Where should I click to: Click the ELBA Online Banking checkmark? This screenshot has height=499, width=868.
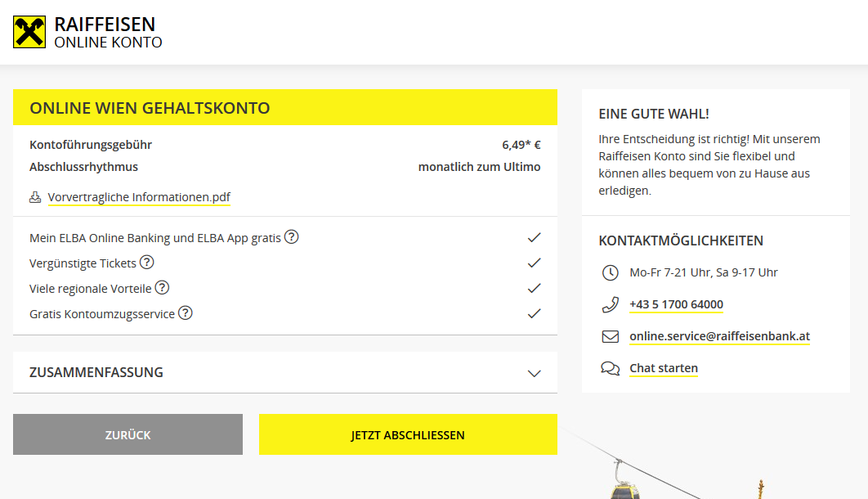(x=535, y=237)
